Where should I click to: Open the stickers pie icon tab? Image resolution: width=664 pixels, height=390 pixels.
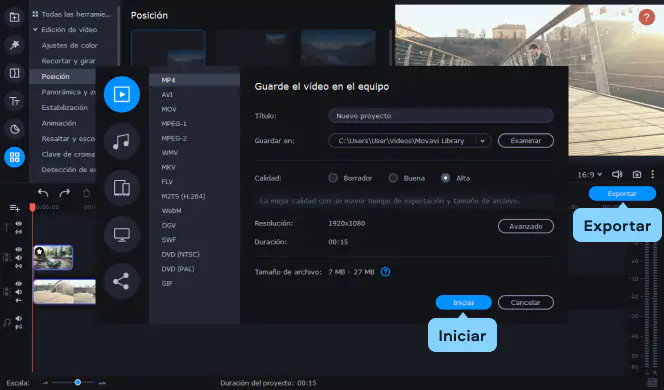click(x=14, y=129)
